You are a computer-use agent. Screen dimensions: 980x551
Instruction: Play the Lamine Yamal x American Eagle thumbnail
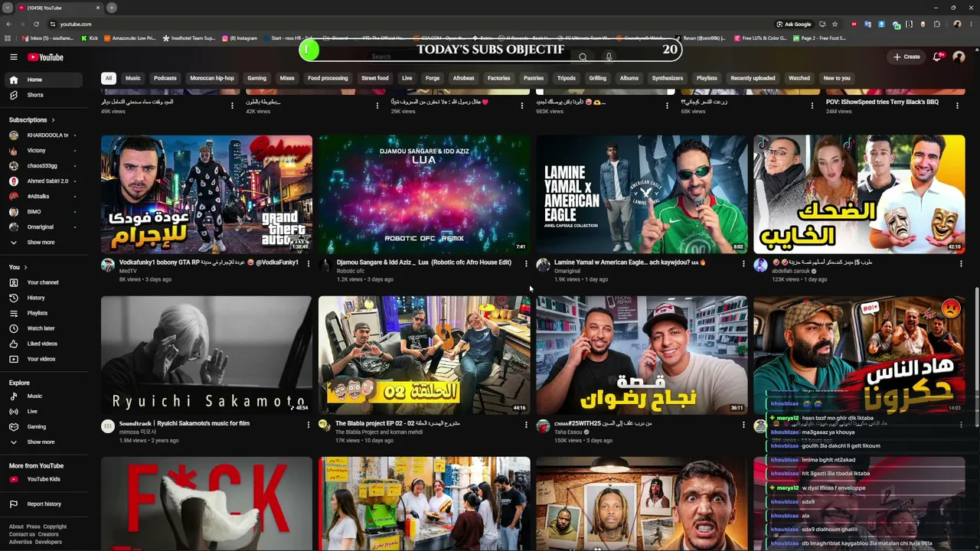[642, 194]
